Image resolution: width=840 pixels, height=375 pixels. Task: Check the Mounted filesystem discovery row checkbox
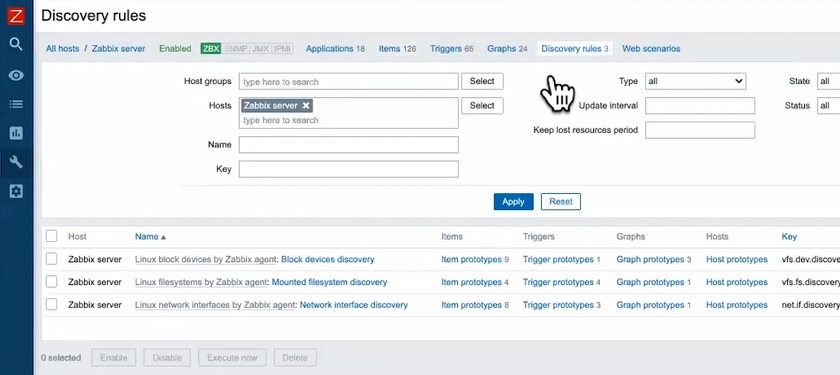click(x=51, y=282)
